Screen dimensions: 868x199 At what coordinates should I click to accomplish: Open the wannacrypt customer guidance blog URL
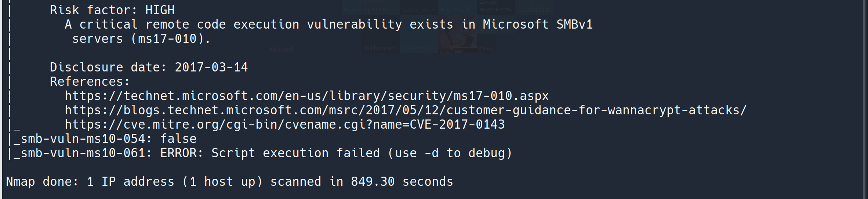click(406, 110)
